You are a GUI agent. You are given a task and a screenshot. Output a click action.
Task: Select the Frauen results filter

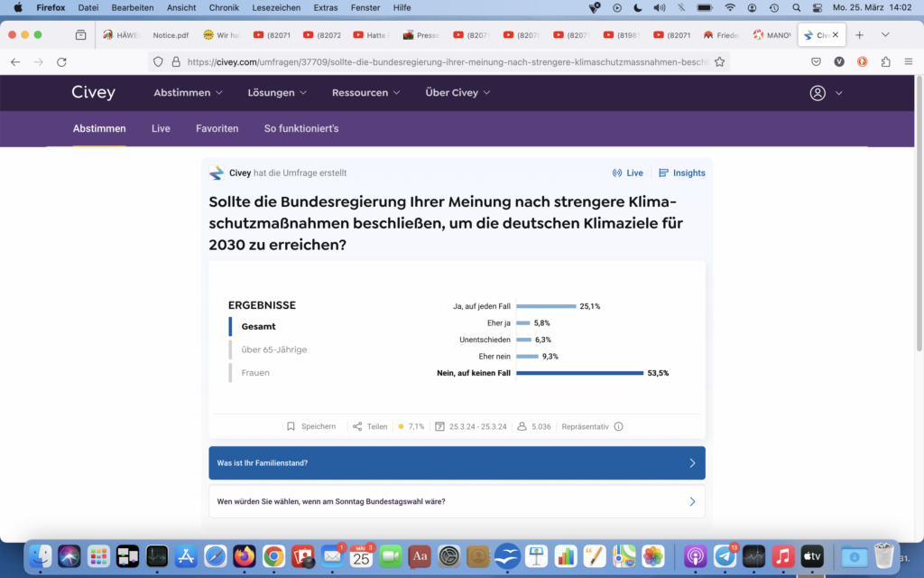click(255, 372)
